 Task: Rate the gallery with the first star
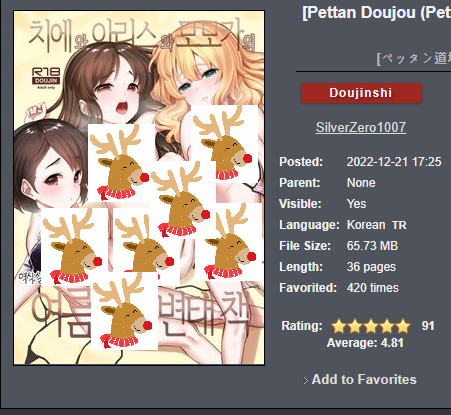click(339, 326)
